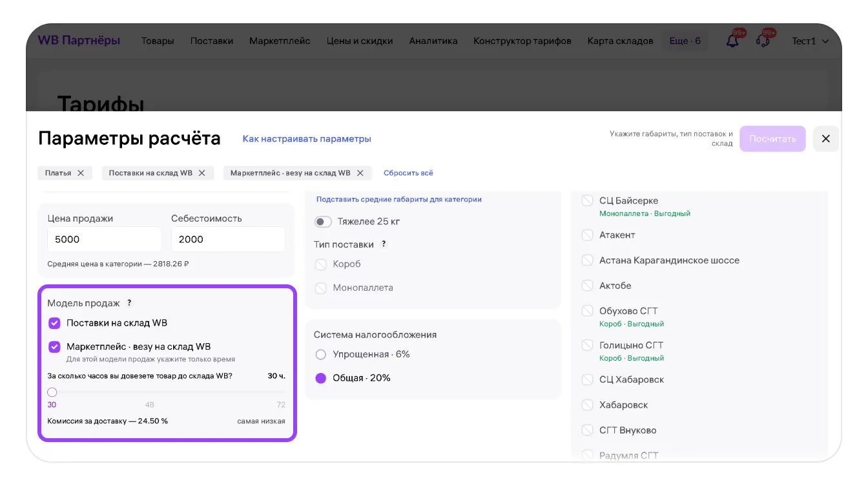The width and height of the screenshot is (868, 486).
Task: Click the Цена продажи input field
Action: click(105, 239)
